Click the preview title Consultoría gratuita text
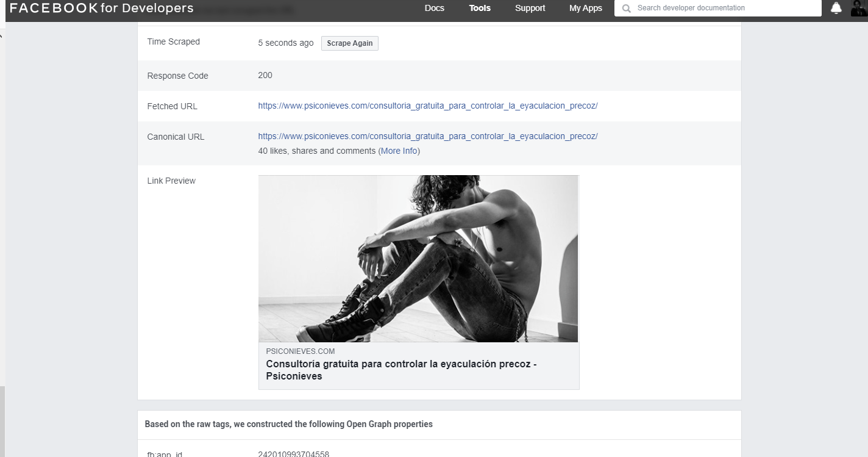Viewport: 868px width, 457px height. (401, 370)
